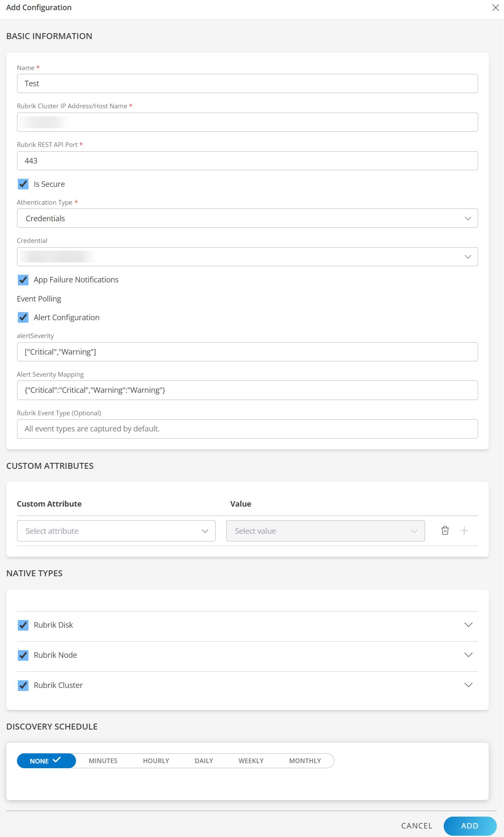
Task: Click the Custom Attribute column header
Action: [x=49, y=504]
